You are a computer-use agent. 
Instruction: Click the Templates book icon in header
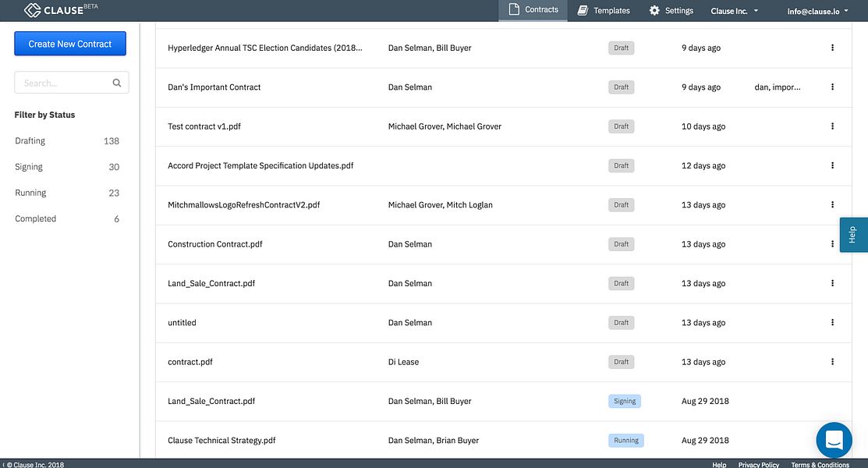click(x=583, y=10)
